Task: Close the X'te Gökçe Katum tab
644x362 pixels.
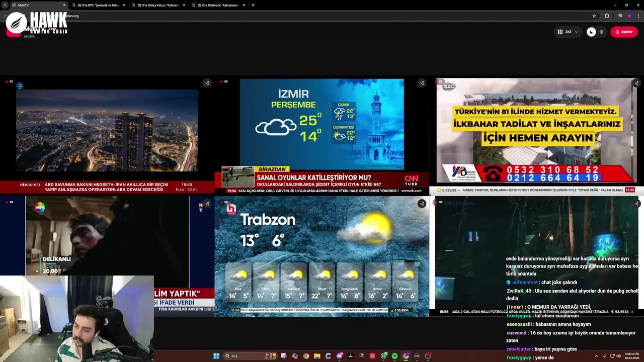Action: coord(184,5)
